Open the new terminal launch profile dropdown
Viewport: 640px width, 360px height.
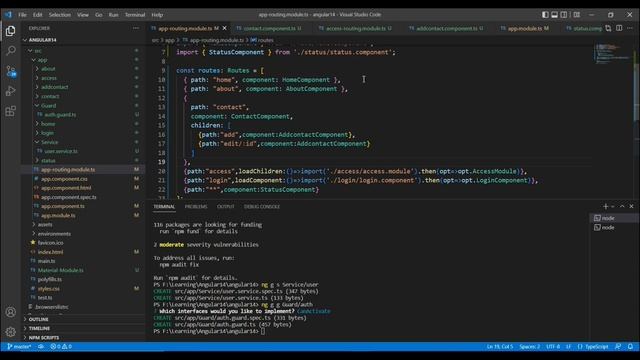(x=613, y=207)
